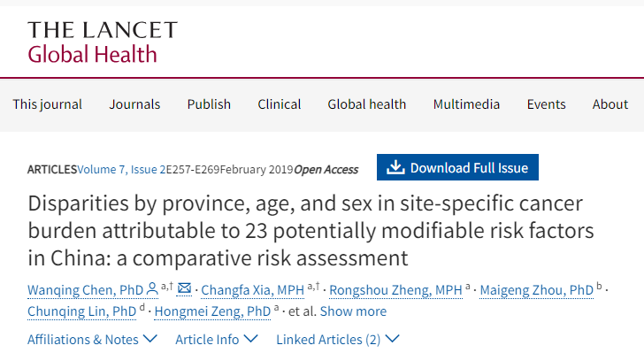Open the This journal menu
644x353 pixels.
[47, 104]
